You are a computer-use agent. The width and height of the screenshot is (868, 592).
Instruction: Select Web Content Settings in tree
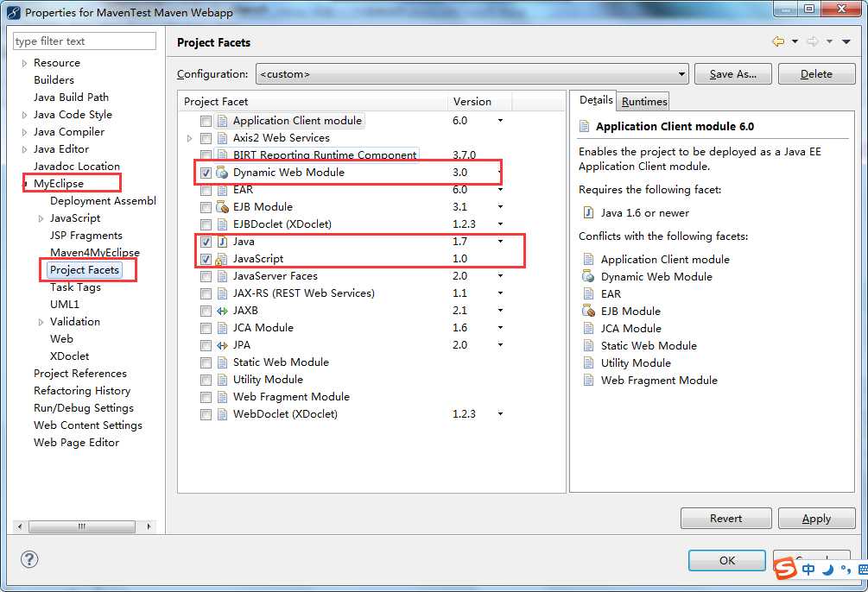coord(88,425)
